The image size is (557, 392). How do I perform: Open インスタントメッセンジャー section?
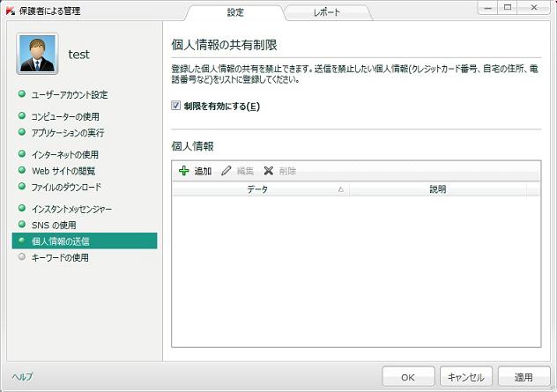pos(71,209)
